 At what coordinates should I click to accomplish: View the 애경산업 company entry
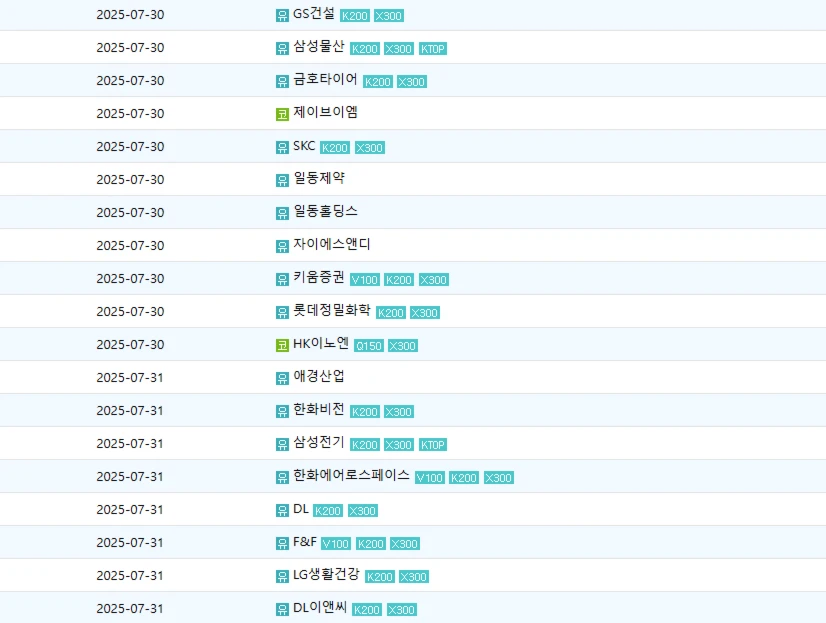[320, 377]
